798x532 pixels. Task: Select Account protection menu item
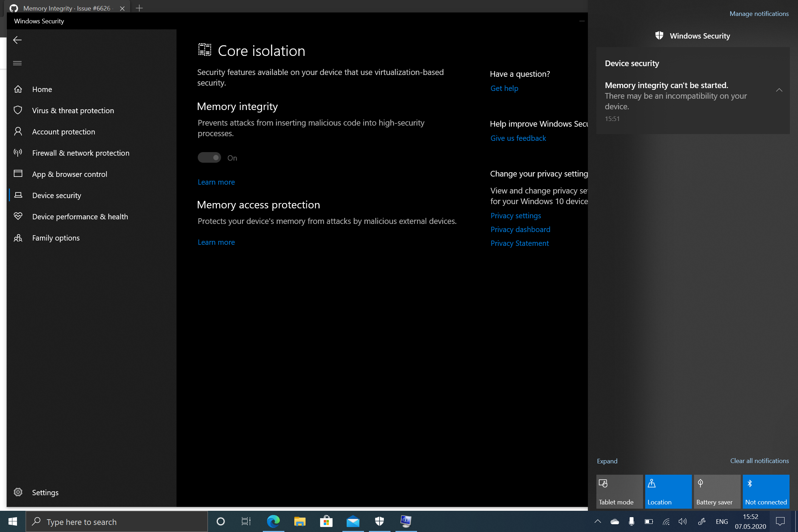(x=63, y=132)
